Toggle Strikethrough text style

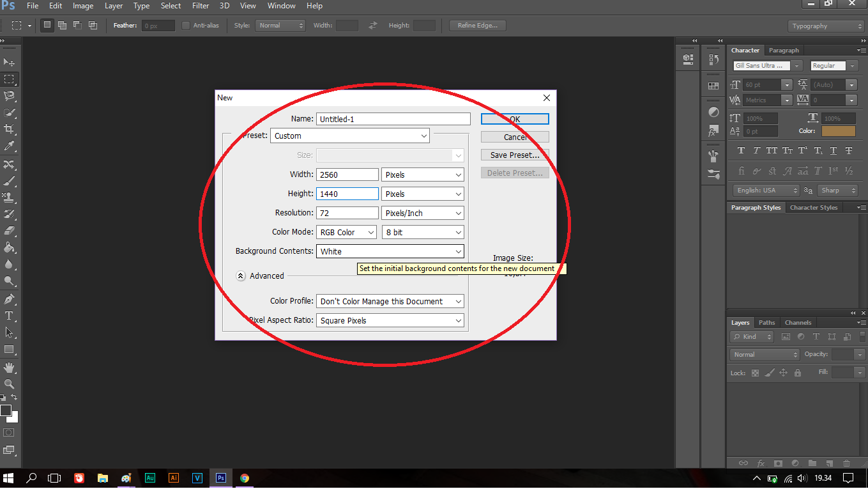pyautogui.click(x=849, y=151)
